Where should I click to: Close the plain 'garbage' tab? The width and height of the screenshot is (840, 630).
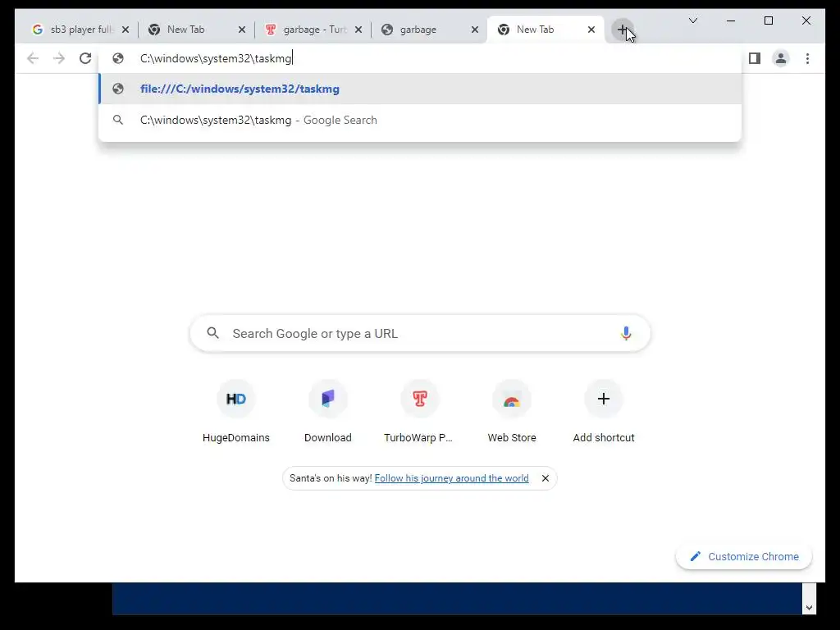pyautogui.click(x=475, y=30)
